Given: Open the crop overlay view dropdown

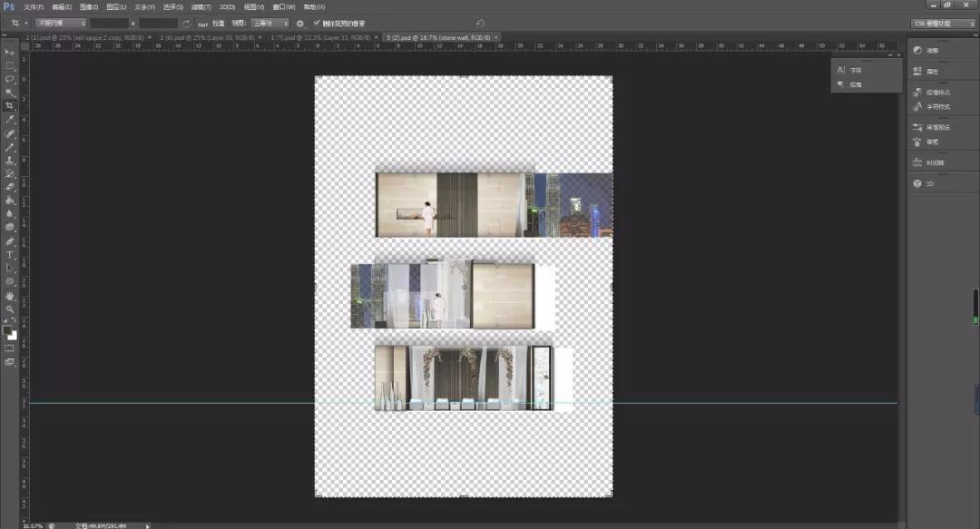Looking at the screenshot, I should pos(270,23).
